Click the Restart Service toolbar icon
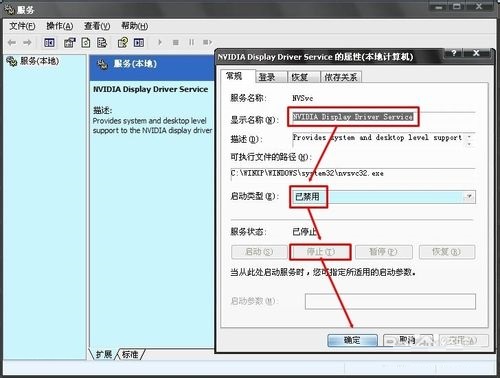The height and width of the screenshot is (378, 500). [x=207, y=42]
